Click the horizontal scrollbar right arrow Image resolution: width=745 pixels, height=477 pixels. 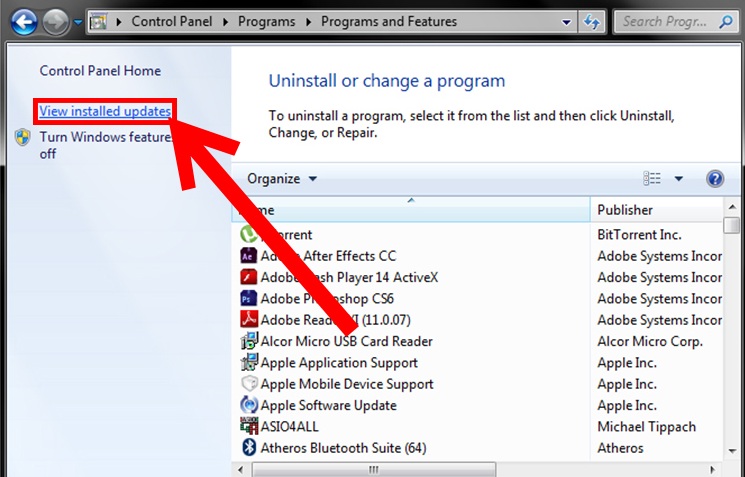[x=712, y=469]
